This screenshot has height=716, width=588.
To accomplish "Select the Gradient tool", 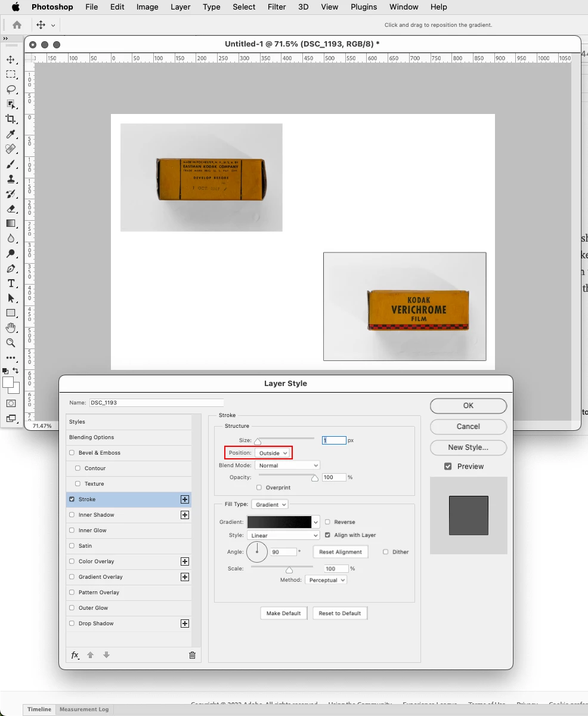I will tap(11, 224).
